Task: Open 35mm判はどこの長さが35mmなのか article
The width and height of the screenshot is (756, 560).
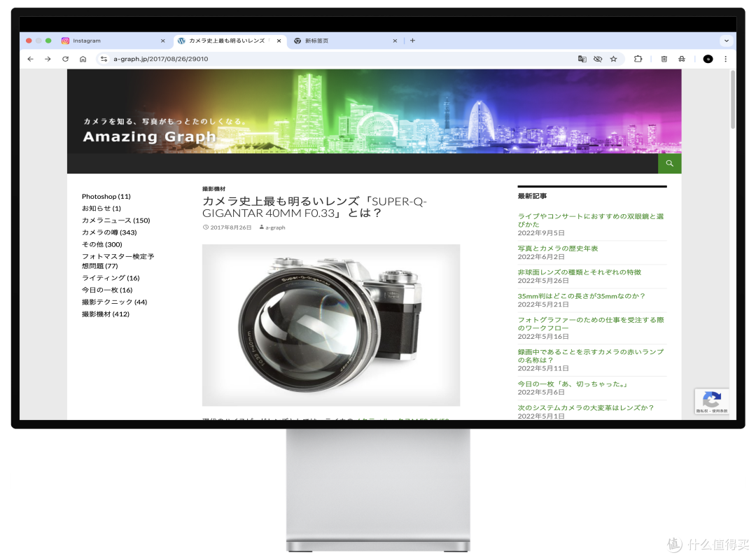Action: [581, 295]
